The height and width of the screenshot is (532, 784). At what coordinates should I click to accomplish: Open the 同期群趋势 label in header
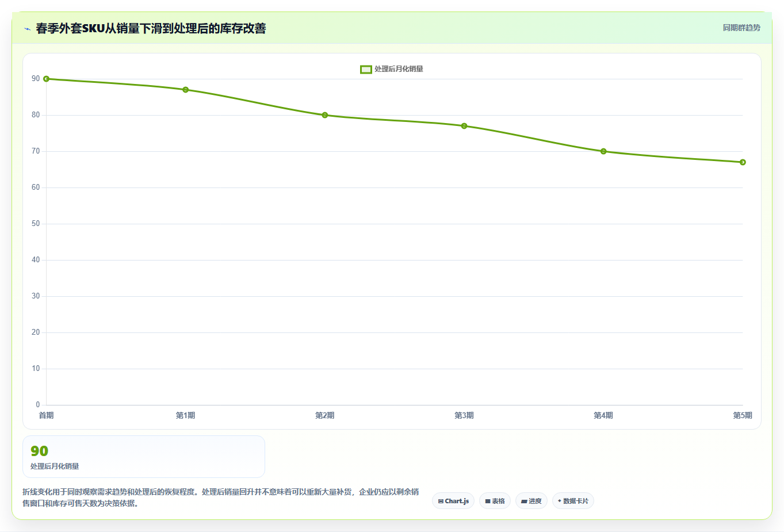click(x=741, y=28)
